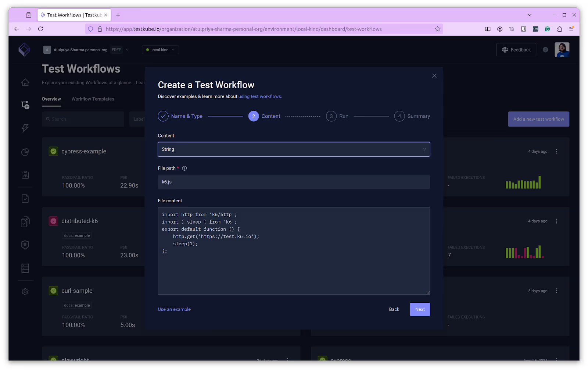Close the Test Workflows browser tab

coord(105,15)
